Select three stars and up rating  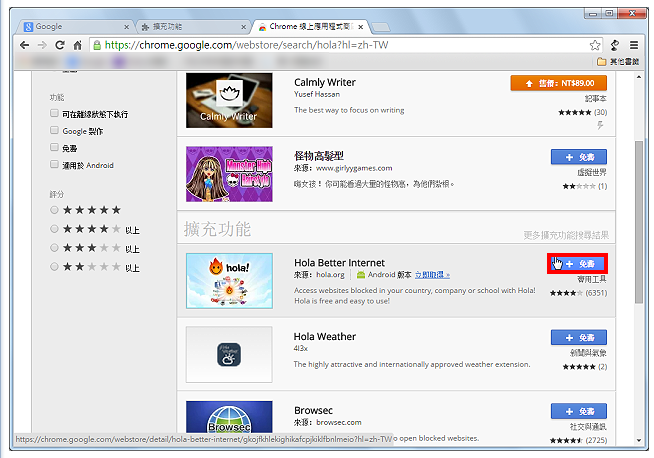(54, 248)
